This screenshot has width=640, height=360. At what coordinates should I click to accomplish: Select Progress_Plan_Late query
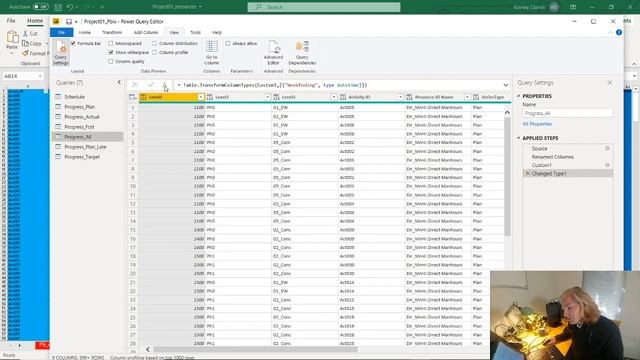coord(88,147)
